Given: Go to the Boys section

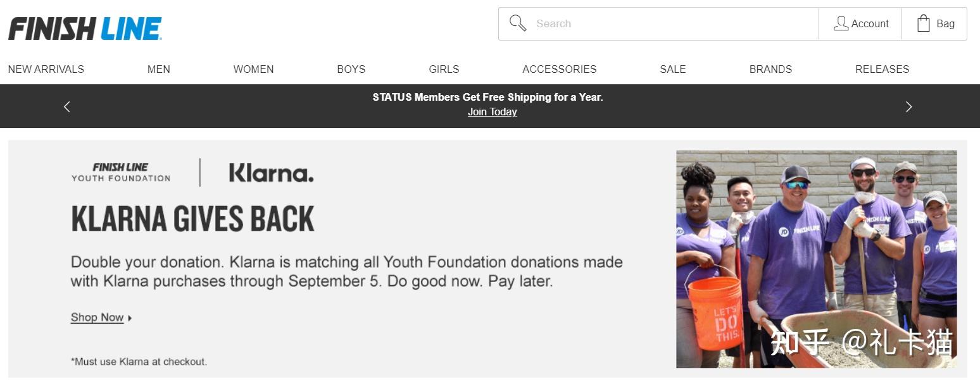Looking at the screenshot, I should click(351, 69).
